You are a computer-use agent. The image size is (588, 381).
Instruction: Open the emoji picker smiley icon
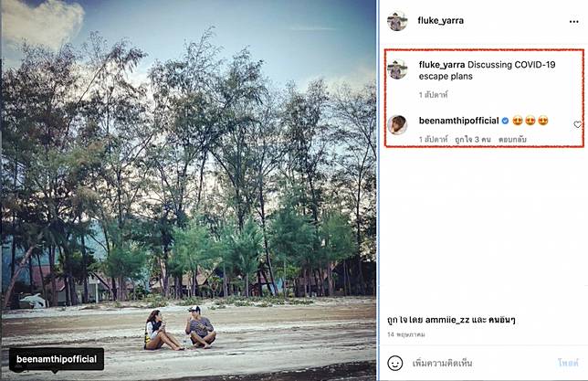pos(394,363)
